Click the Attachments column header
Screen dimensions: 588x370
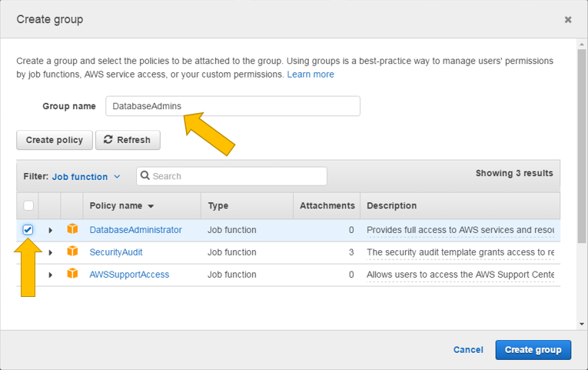pos(327,205)
